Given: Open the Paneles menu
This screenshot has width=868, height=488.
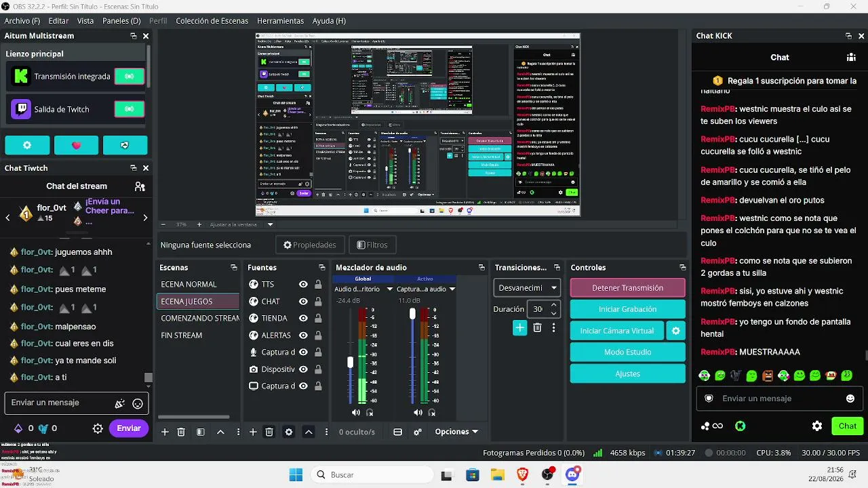Looking at the screenshot, I should 121,21.
